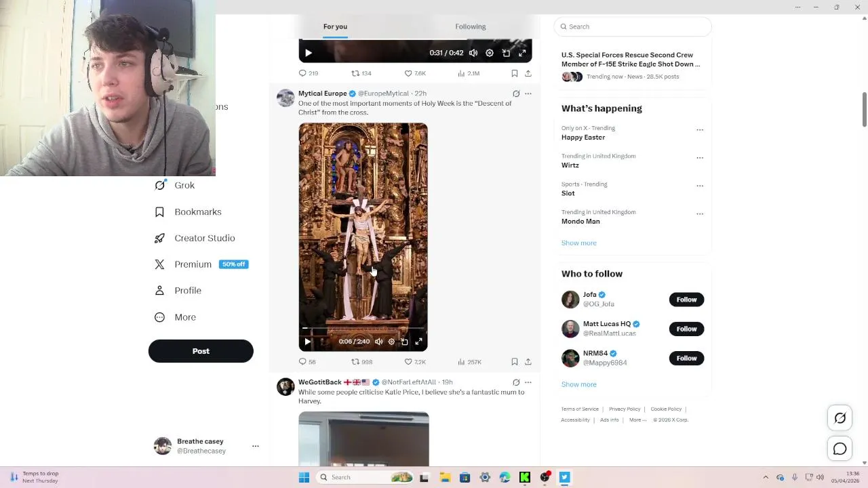Viewport: 868px width, 488px height.
Task: Play the top video at 0:31 / 0:42
Action: coord(308,53)
